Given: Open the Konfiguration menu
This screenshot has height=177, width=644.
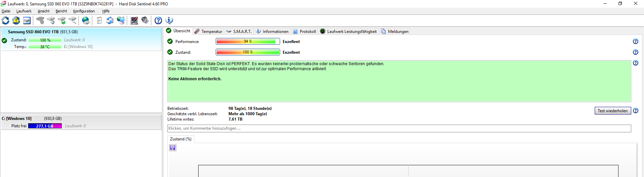Looking at the screenshot, I should (84, 11).
